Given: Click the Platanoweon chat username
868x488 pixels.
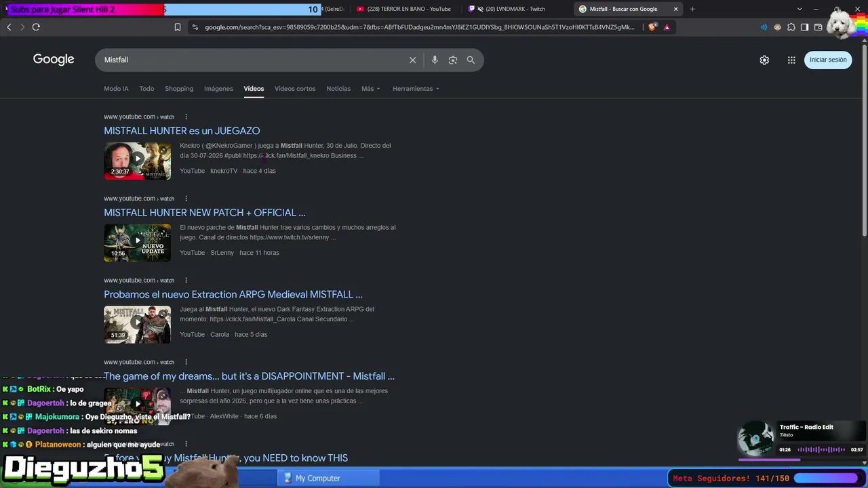Looking at the screenshot, I should tap(58, 445).
